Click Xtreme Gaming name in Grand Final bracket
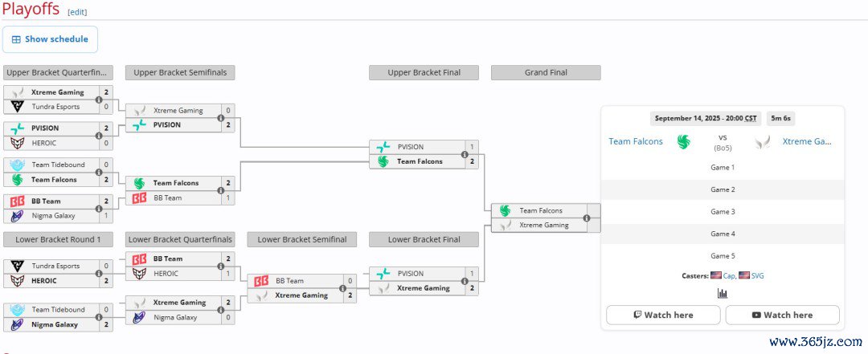Viewport: 868px width, 354px height. tap(543, 225)
